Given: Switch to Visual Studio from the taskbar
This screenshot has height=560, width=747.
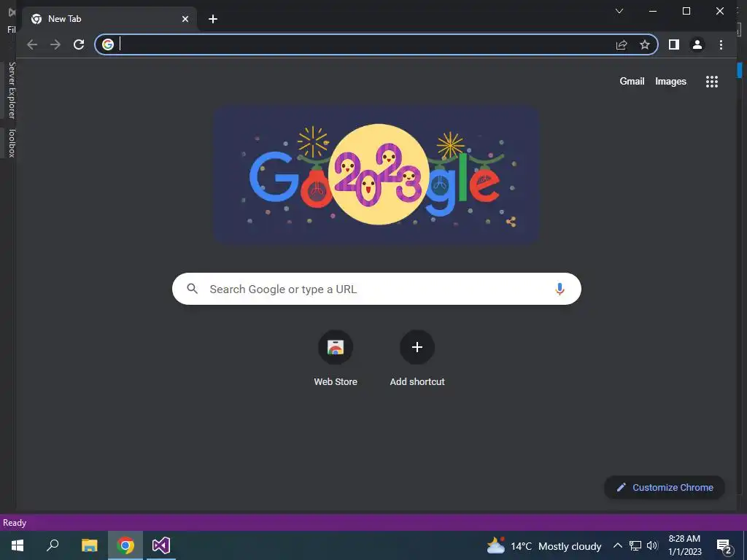Looking at the screenshot, I should point(161,545).
